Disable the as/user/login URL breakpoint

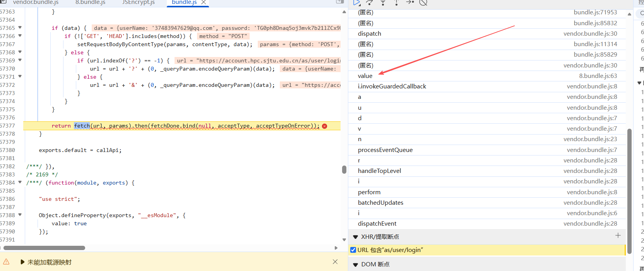353,250
